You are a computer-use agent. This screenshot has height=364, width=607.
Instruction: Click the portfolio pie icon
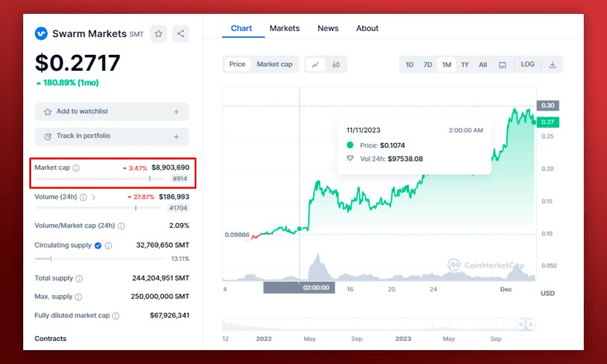point(48,136)
